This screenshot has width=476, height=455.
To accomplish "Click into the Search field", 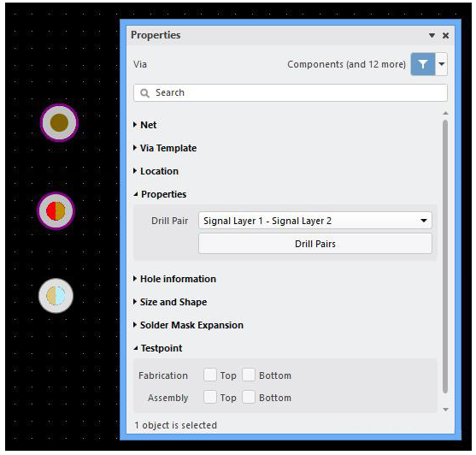I will tap(291, 92).
